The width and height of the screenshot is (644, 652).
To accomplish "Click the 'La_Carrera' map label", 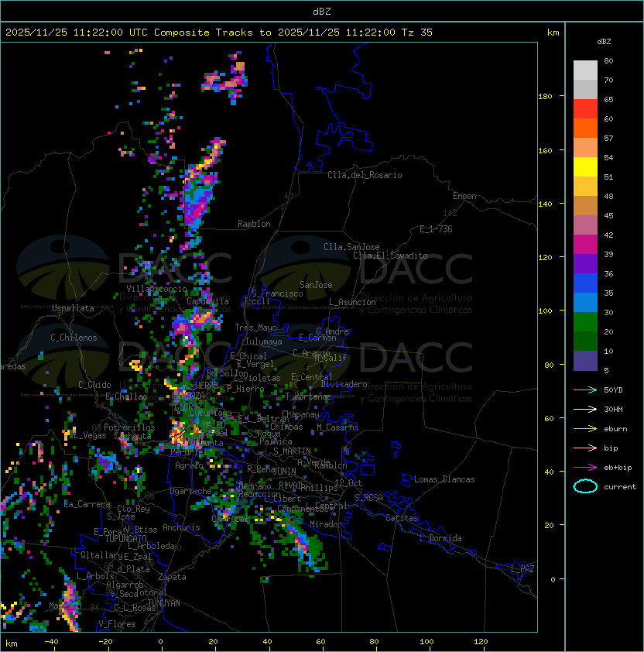I will click(x=87, y=504).
